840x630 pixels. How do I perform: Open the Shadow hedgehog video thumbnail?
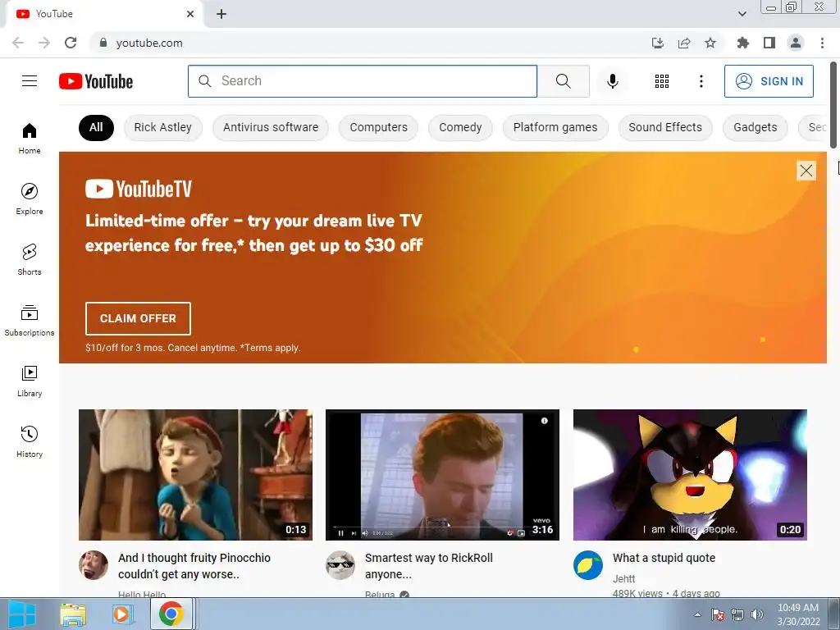690,475
